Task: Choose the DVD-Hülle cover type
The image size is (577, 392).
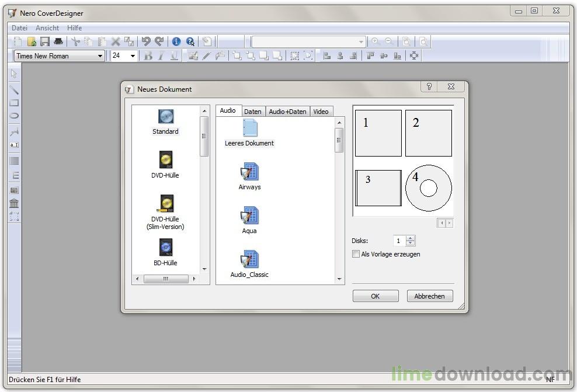Action: click(166, 160)
